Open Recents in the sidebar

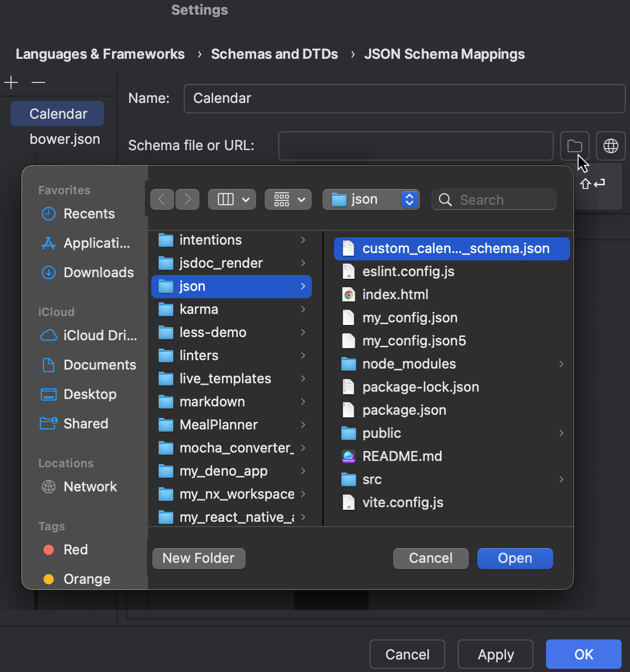click(x=89, y=214)
